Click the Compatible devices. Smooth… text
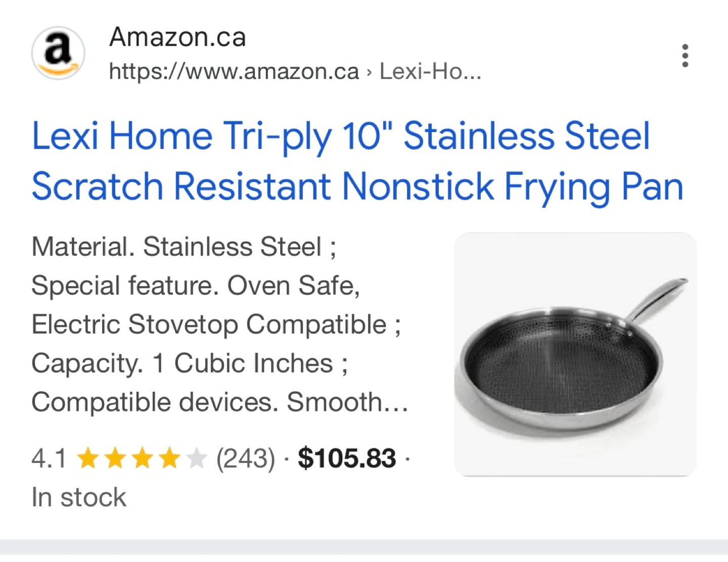 coord(220,402)
